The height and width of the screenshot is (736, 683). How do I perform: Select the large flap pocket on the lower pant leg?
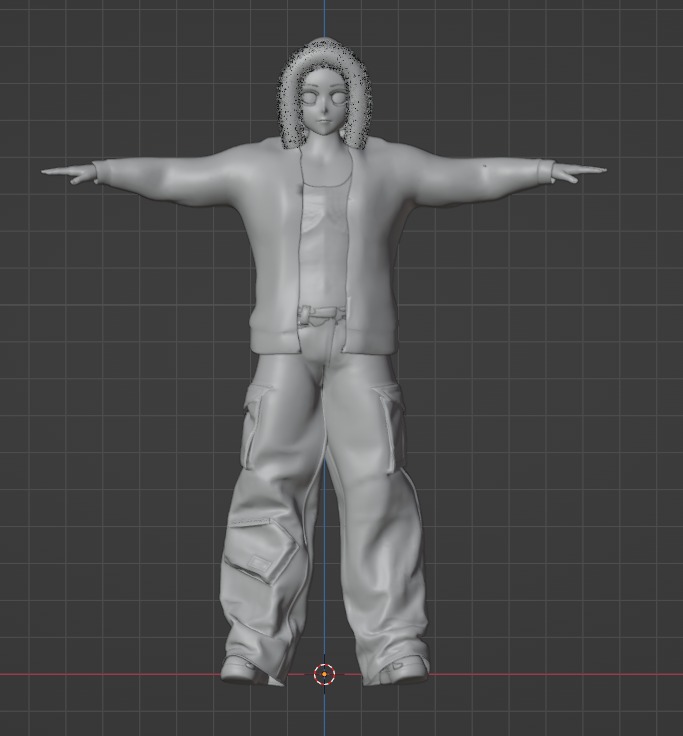tap(261, 550)
